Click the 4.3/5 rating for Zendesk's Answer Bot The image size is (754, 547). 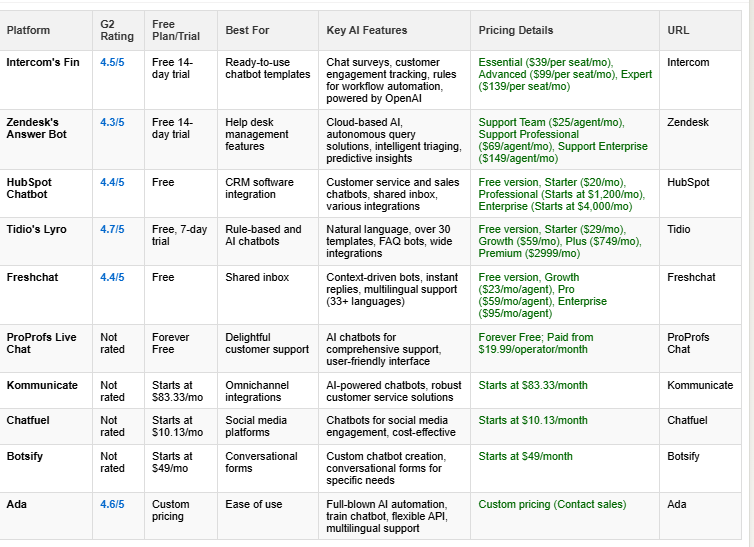(112, 122)
